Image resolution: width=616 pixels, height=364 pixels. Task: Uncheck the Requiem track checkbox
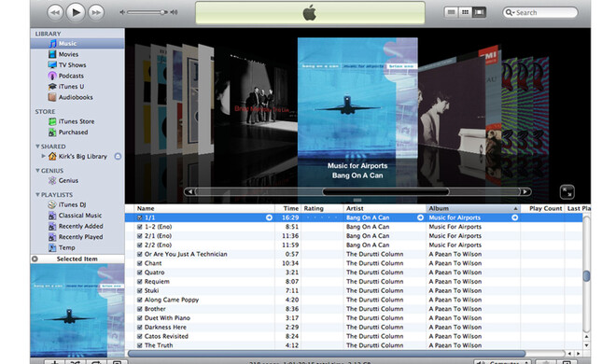coord(139,282)
